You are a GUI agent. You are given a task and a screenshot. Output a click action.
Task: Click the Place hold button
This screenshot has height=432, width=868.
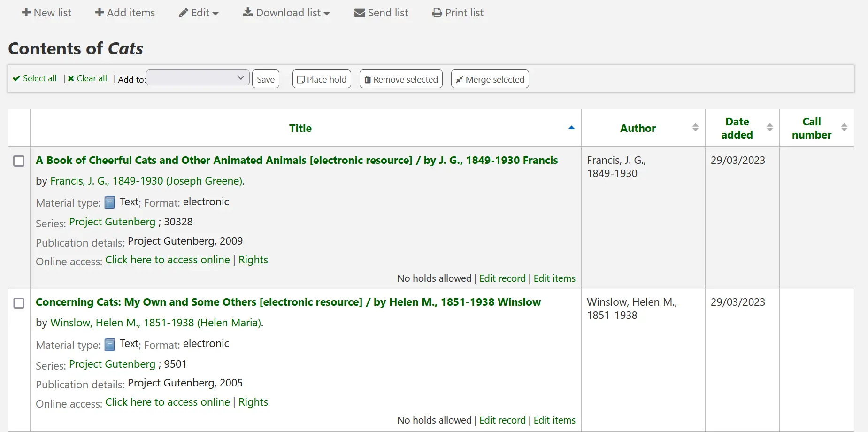coord(322,79)
